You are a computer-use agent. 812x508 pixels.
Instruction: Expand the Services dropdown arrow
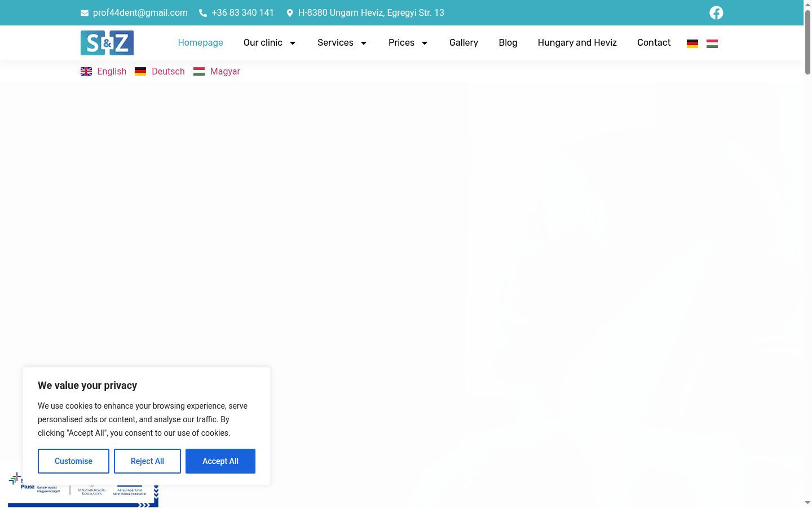[x=364, y=43]
